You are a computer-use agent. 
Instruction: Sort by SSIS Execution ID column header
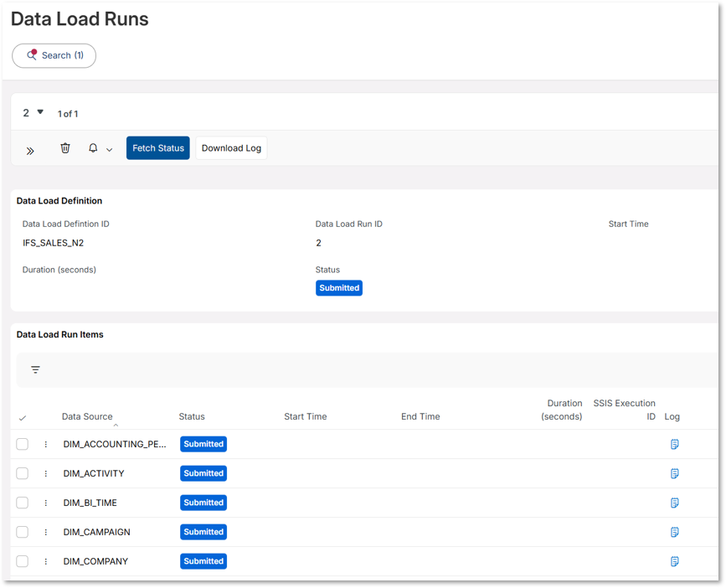click(624, 410)
